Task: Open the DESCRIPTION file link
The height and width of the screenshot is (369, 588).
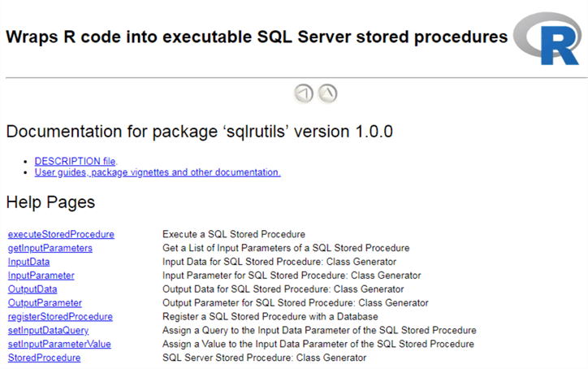Action: pyautogui.click(x=75, y=161)
